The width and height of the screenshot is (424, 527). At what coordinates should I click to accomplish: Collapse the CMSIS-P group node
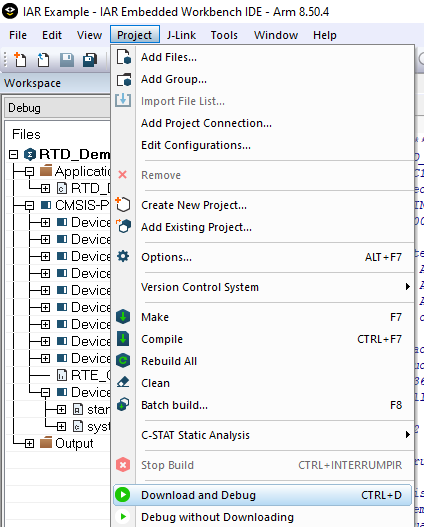tap(29, 205)
